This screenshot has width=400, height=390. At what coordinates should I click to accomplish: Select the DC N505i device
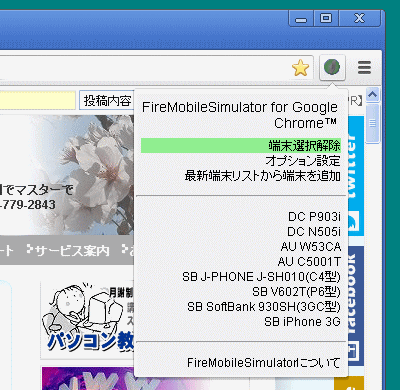coord(314,232)
